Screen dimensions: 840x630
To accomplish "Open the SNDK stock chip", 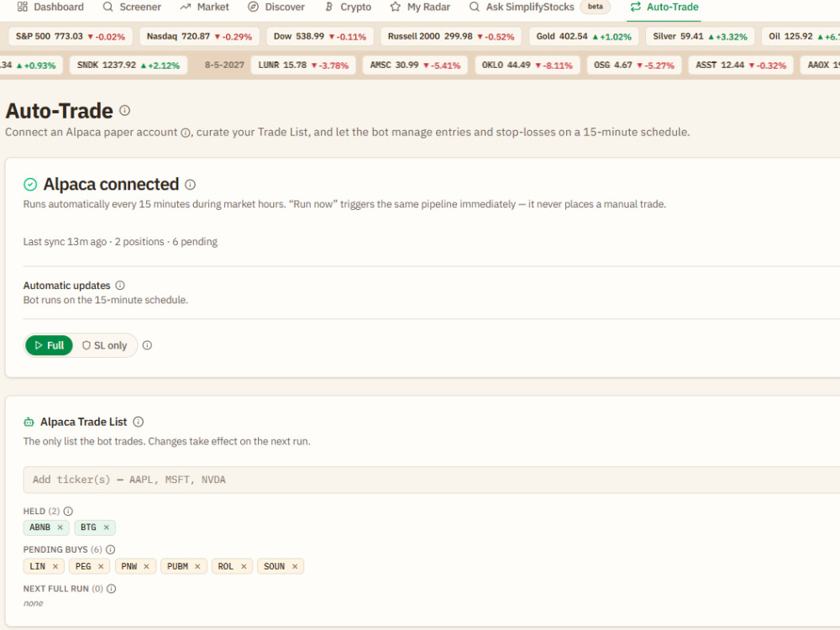I will (x=129, y=66).
